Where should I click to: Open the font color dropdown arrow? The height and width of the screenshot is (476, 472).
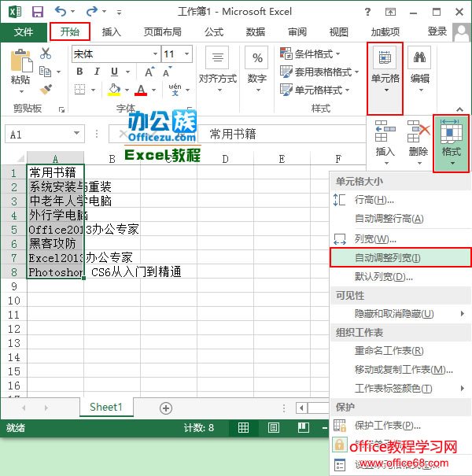click(x=154, y=90)
